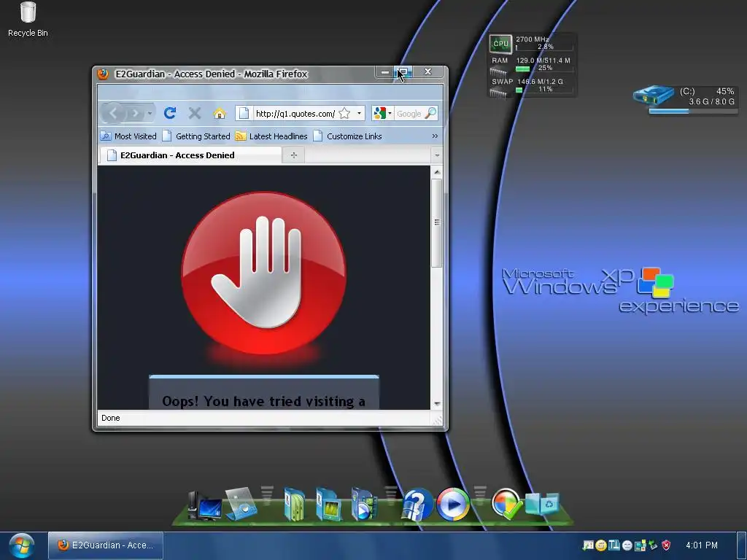This screenshot has width=747, height=560.
Task: Click the scrollbar down arrow
Action: pyautogui.click(x=437, y=404)
